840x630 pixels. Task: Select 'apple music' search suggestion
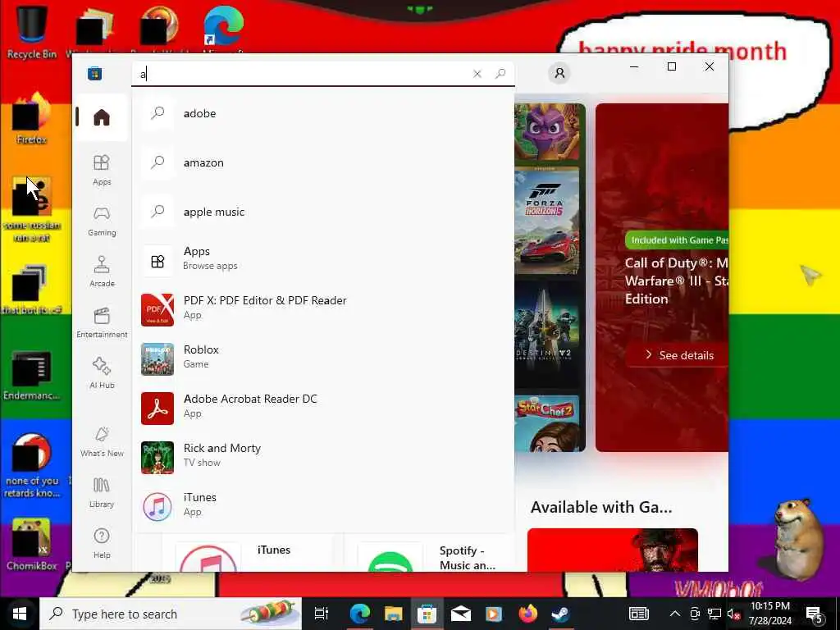click(x=323, y=212)
